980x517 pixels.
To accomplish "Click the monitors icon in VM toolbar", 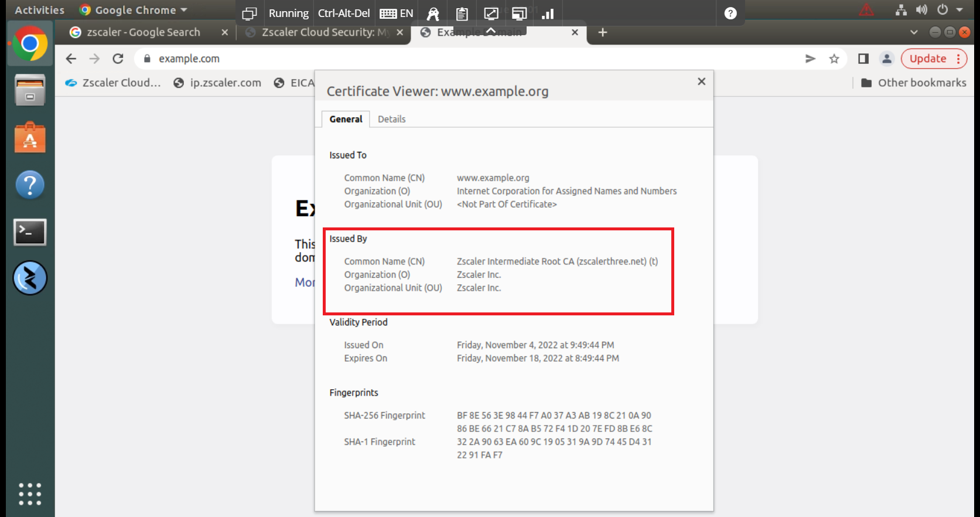I will (250, 13).
